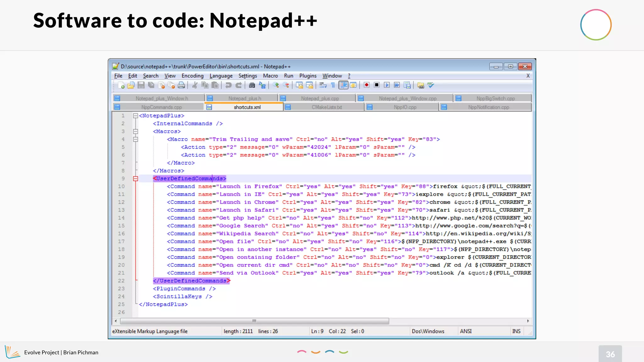Click the Close document icon

point(161,85)
